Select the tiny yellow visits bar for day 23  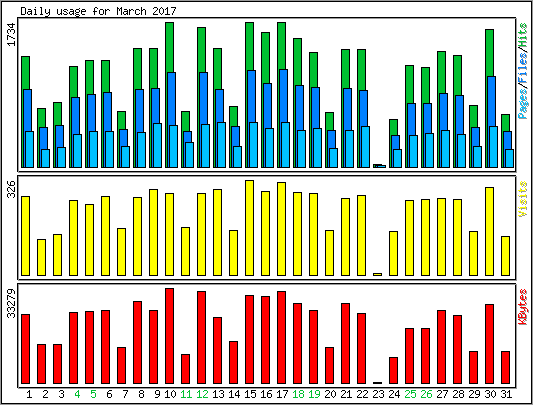point(377,274)
